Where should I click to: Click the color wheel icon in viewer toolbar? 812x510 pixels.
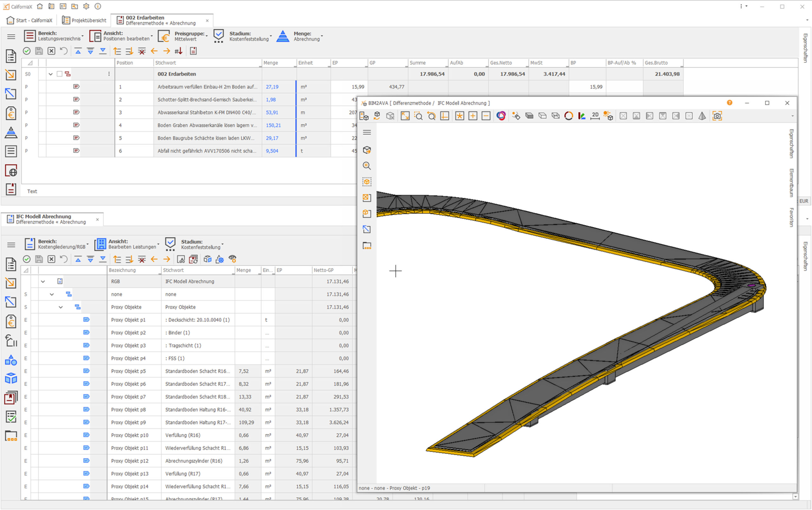[x=501, y=116]
